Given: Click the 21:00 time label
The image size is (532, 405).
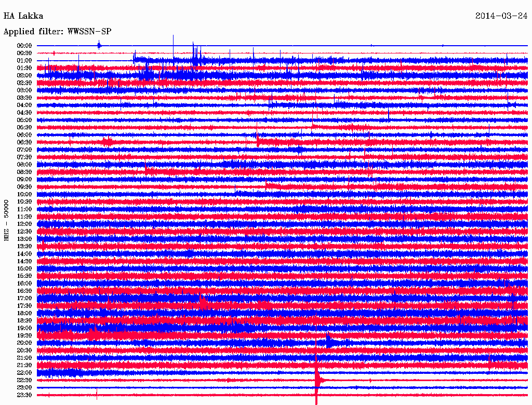Looking at the screenshot, I should (x=24, y=358).
